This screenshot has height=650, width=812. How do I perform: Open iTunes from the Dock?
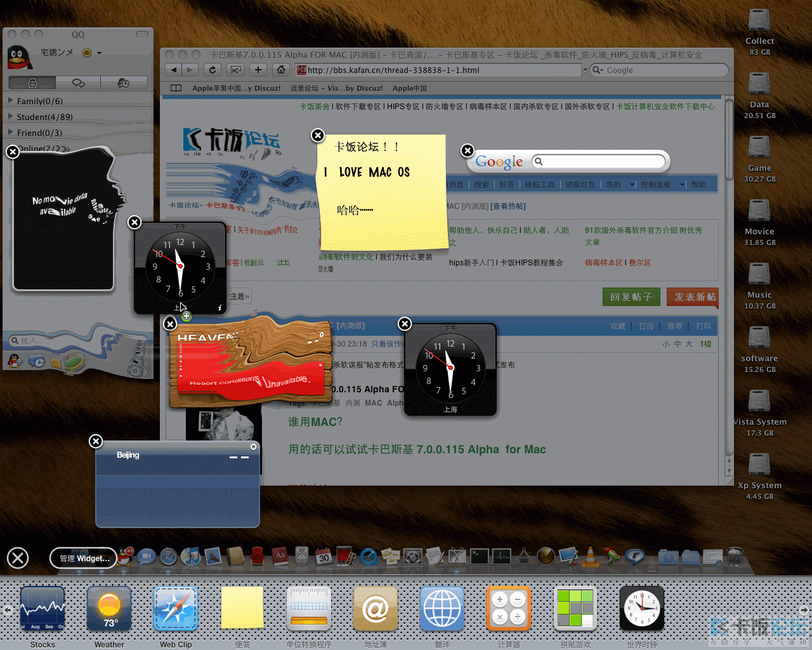tap(190, 557)
